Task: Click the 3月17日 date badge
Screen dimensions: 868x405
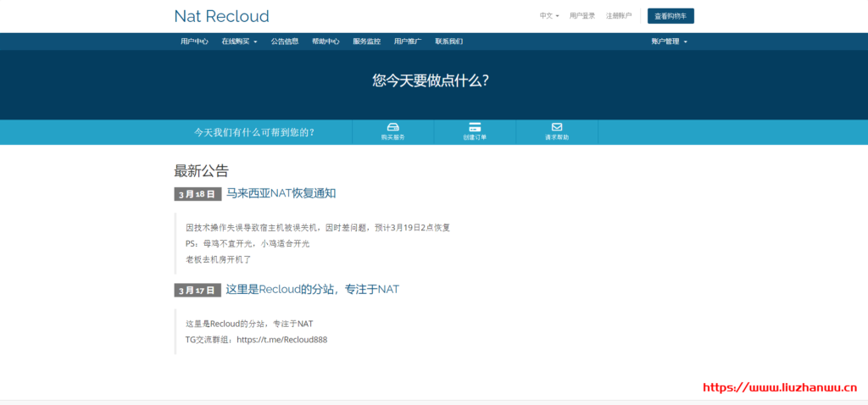Action: [x=197, y=290]
